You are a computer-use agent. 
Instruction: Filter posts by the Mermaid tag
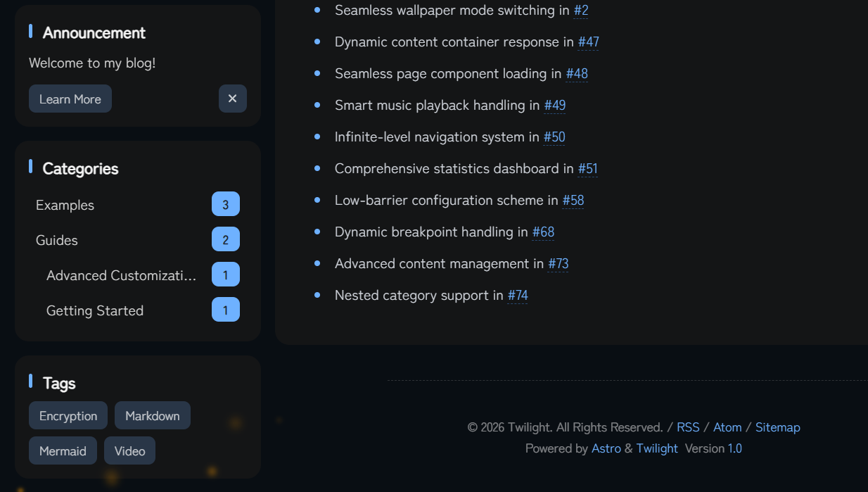(x=63, y=450)
